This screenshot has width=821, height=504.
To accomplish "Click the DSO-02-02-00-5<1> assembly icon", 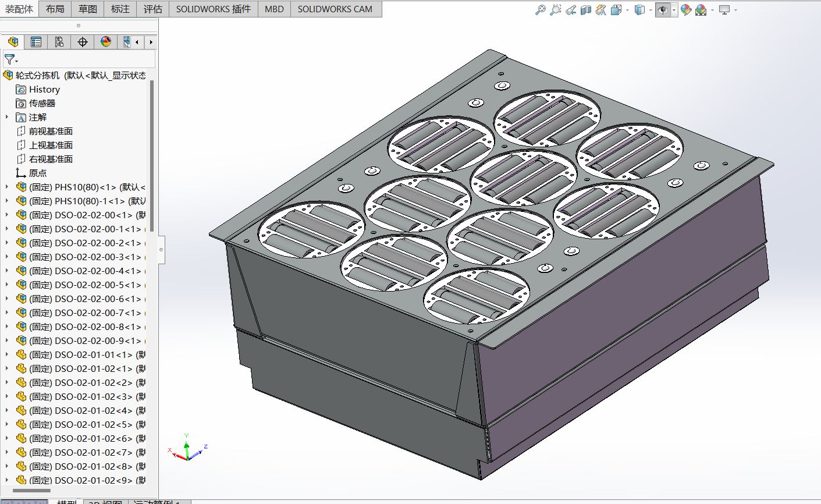I will click(x=22, y=285).
